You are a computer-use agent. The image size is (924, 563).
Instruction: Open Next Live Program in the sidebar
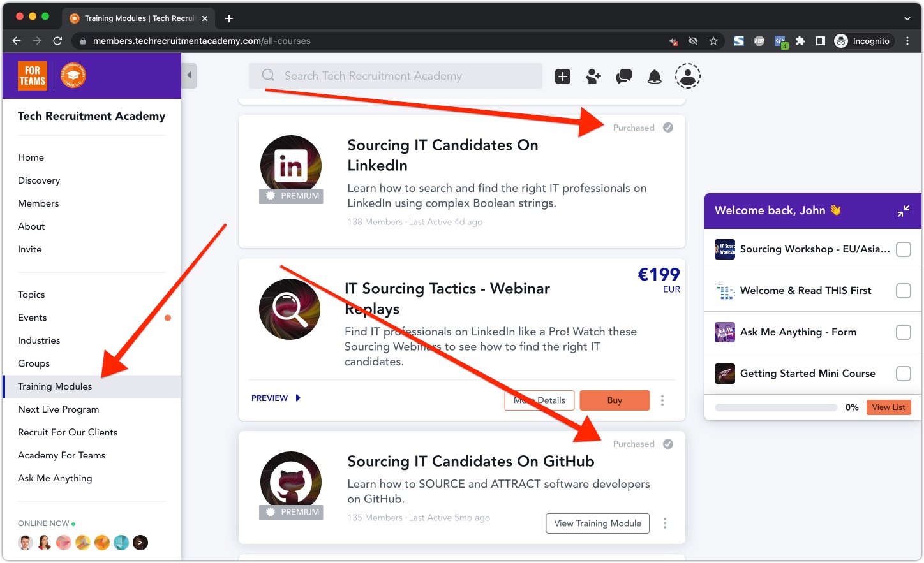pyautogui.click(x=59, y=409)
